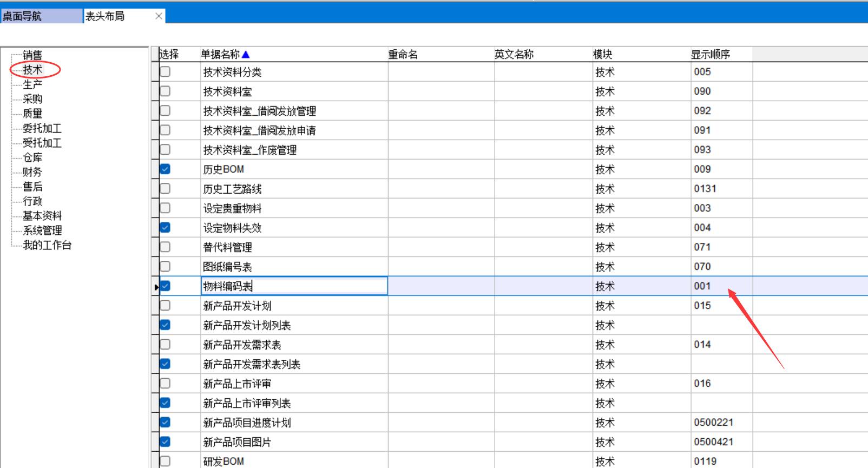Click the 模块 column header
The width and height of the screenshot is (868, 468).
pos(602,54)
